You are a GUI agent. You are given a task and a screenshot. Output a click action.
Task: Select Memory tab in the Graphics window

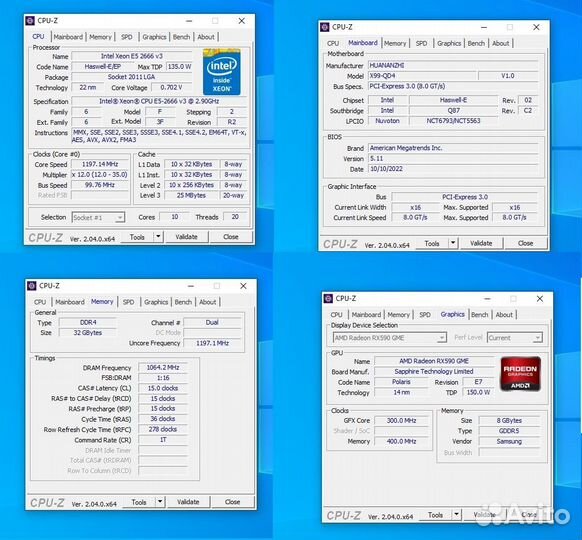398,315
